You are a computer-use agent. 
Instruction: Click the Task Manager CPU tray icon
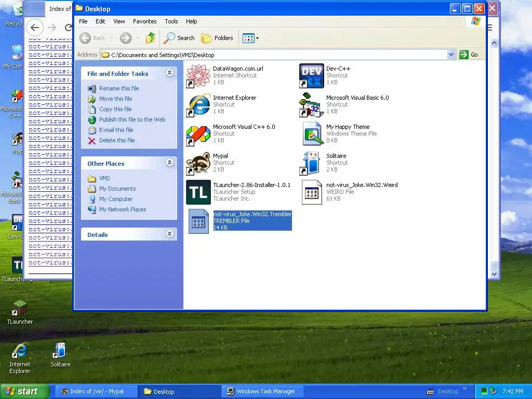pos(484,391)
